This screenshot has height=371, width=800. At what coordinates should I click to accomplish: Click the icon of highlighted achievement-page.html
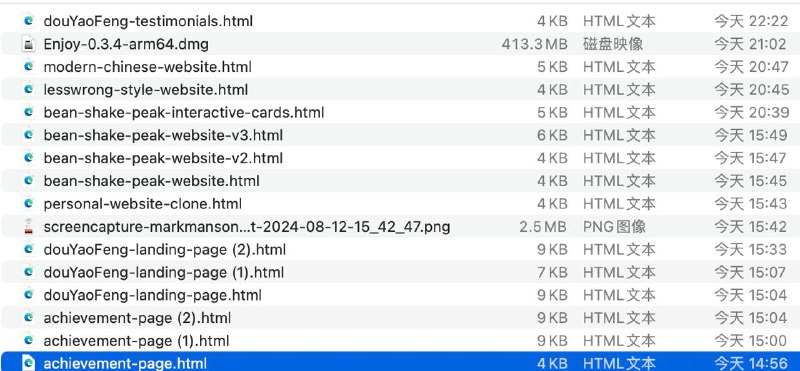tap(29, 363)
